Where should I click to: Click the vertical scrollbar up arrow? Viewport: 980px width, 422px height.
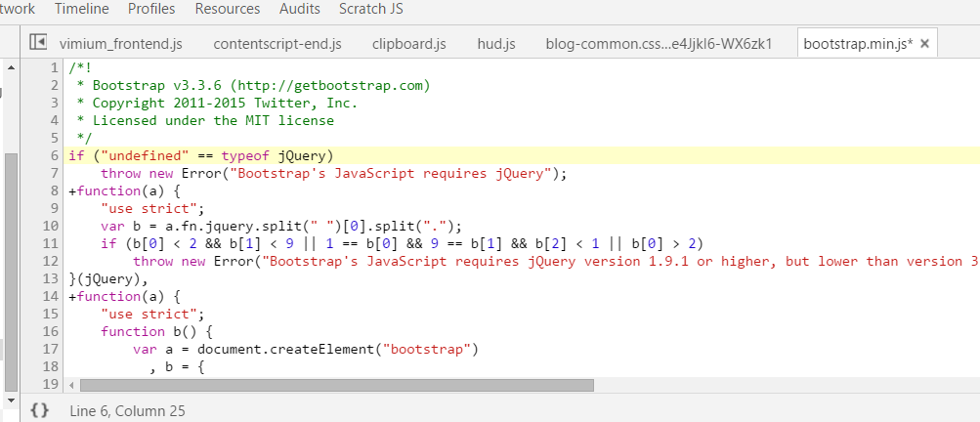[12, 66]
